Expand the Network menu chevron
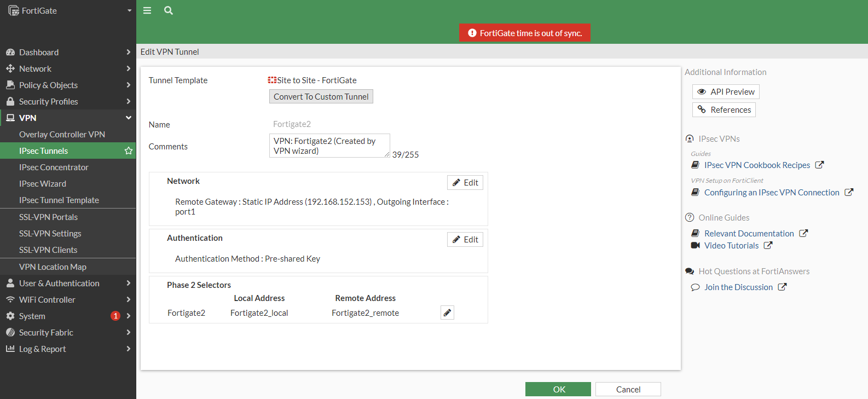Image resolution: width=868 pixels, height=399 pixels. click(129, 68)
